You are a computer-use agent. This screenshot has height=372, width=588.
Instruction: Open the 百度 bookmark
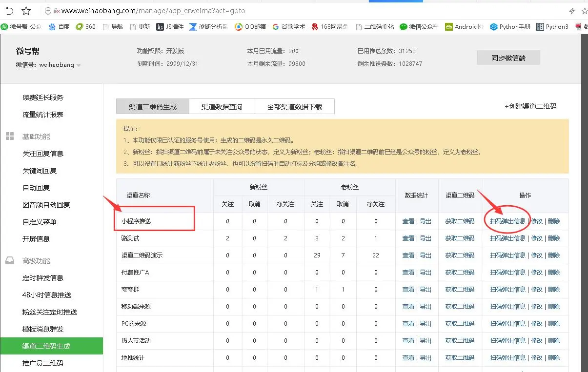pos(59,27)
